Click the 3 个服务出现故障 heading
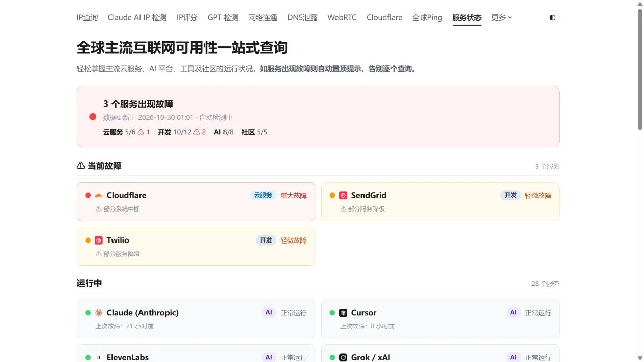 [138, 104]
